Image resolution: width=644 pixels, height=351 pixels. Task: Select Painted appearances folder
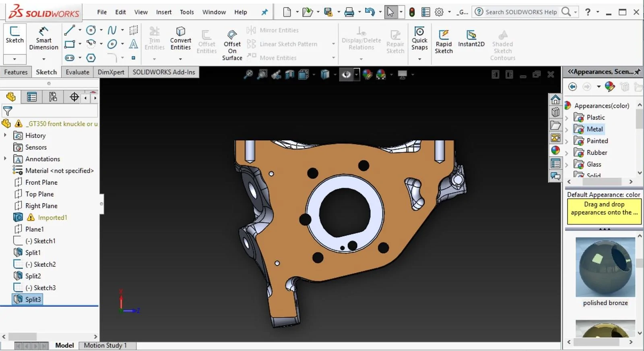point(597,141)
